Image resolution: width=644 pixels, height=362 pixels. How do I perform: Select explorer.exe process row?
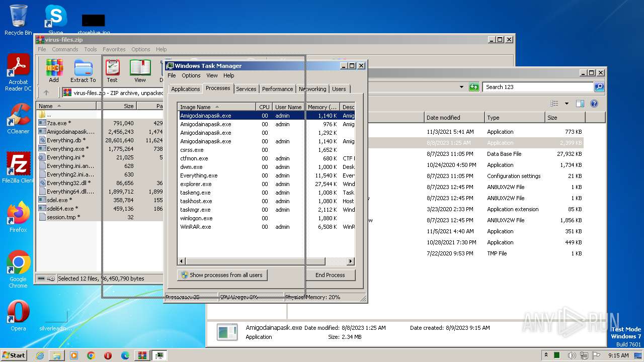[267, 184]
